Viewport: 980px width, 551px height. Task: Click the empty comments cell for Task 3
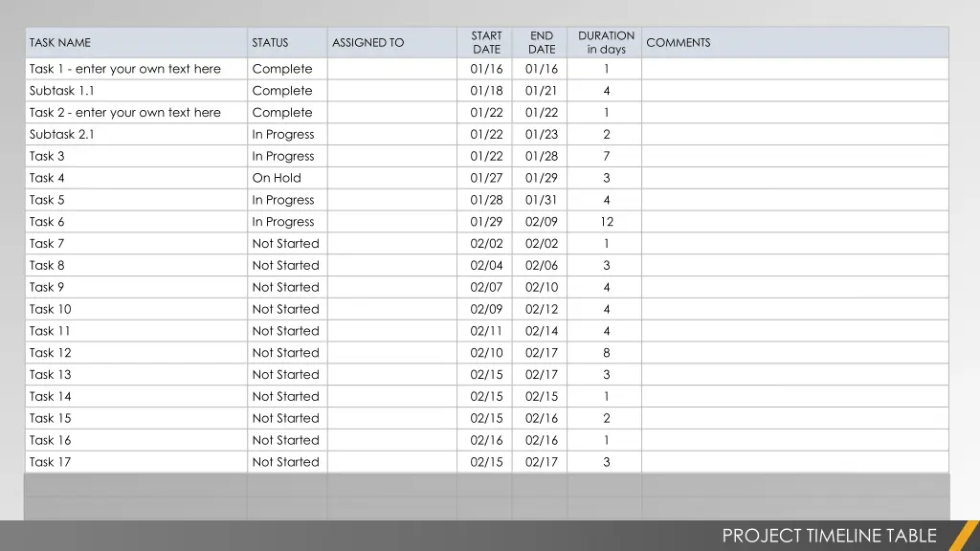coord(794,156)
